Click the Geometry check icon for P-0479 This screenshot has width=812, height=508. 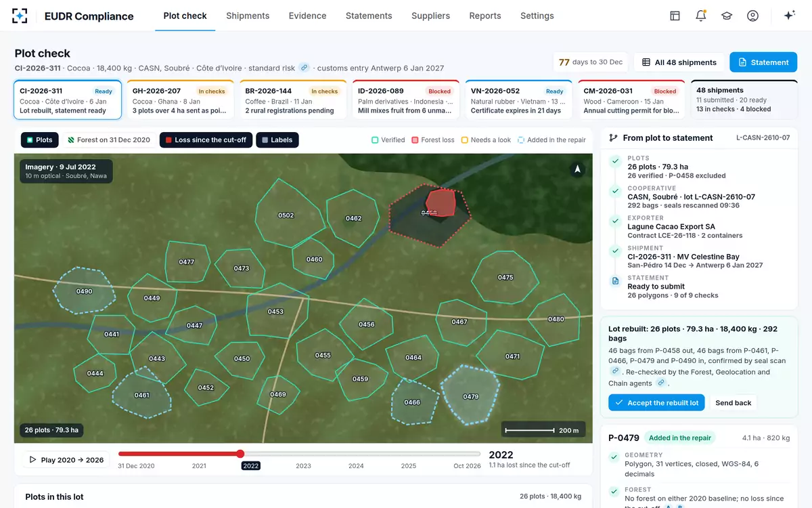pyautogui.click(x=615, y=458)
